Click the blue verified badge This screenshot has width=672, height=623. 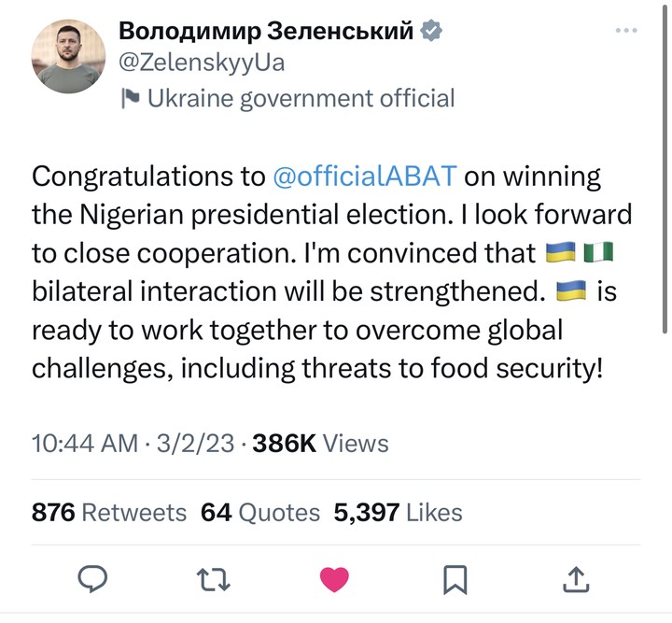click(x=431, y=31)
